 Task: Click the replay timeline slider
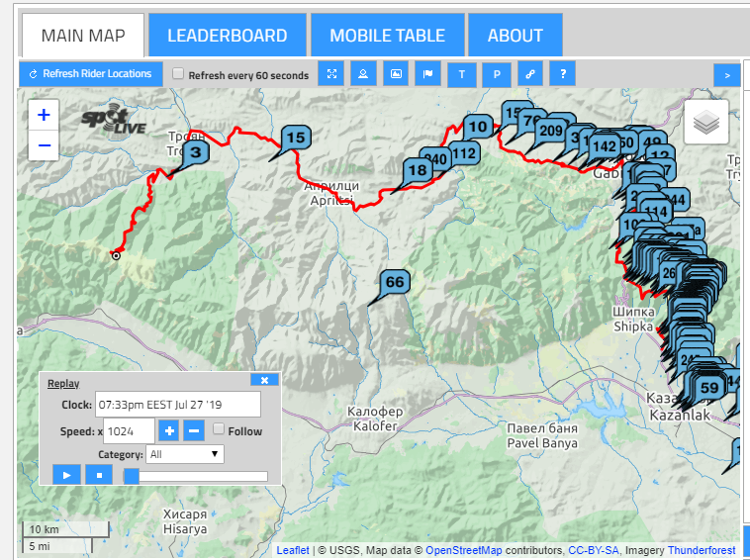196,476
